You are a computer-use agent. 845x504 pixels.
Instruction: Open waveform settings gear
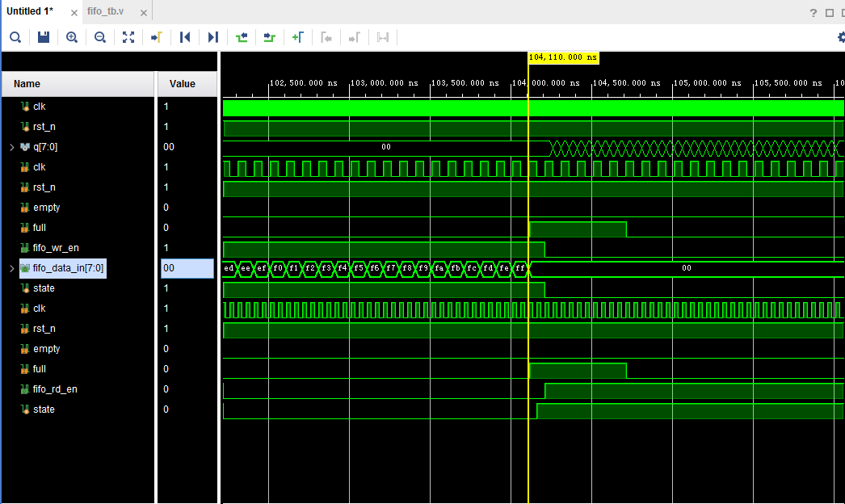point(841,37)
